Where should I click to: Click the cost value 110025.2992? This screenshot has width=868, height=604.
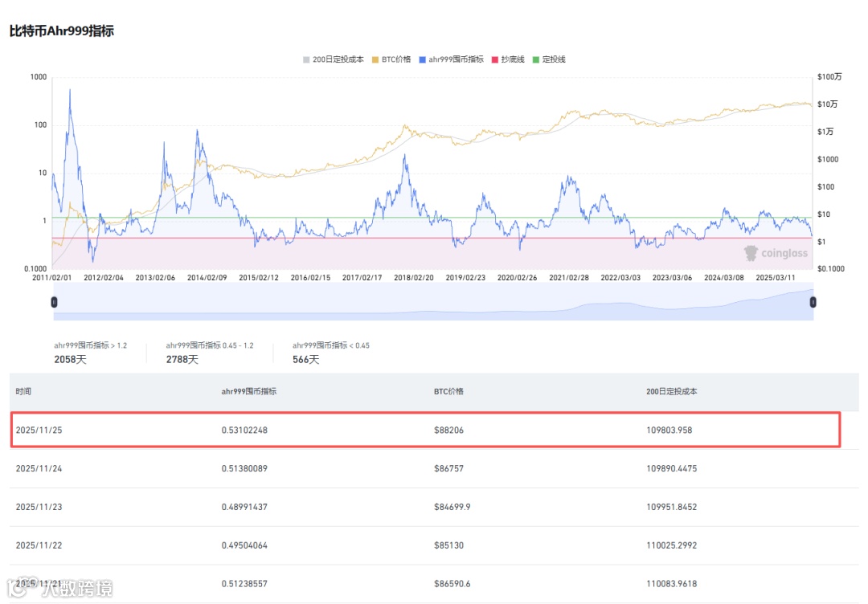point(671,545)
